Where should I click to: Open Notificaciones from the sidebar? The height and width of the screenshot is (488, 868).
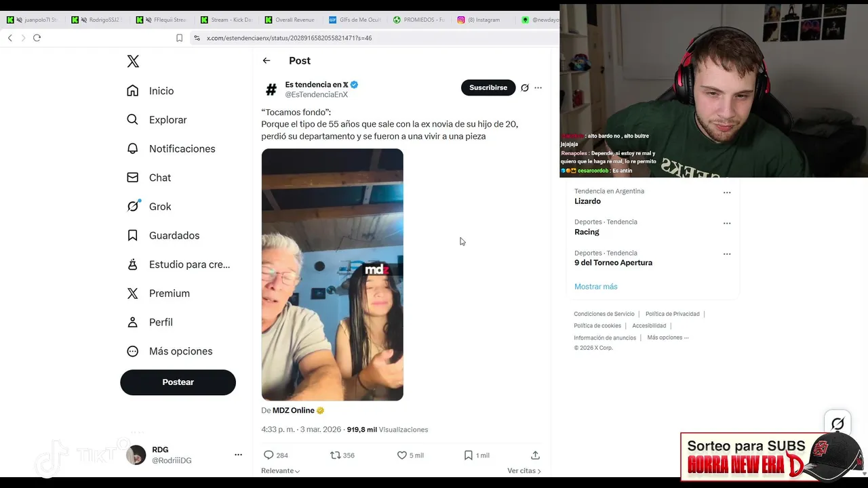tap(182, 149)
